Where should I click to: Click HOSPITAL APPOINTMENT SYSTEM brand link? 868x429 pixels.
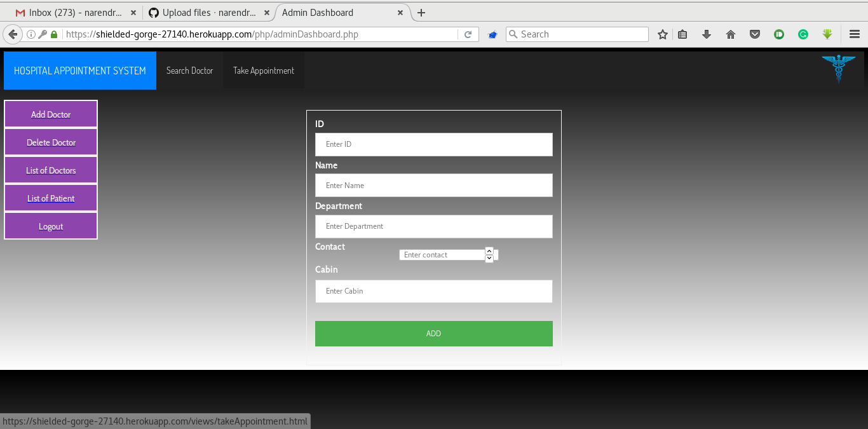pyautogui.click(x=80, y=71)
